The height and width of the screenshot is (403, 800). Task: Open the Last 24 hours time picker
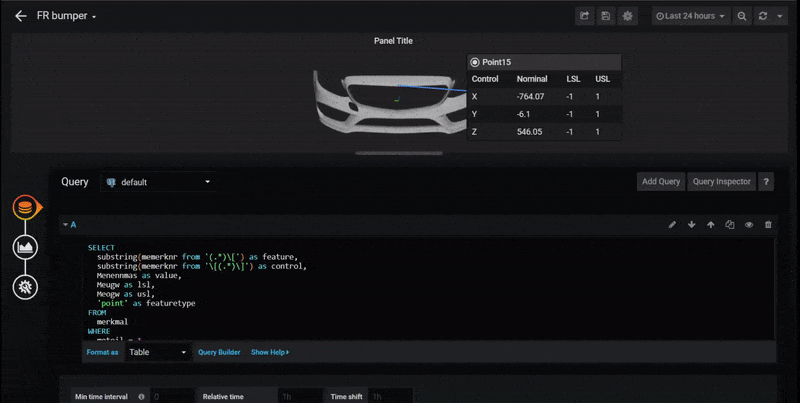tap(691, 16)
